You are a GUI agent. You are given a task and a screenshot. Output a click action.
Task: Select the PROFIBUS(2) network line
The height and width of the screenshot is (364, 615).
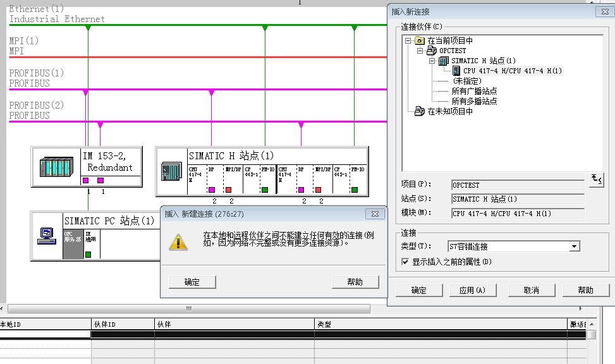pyautogui.click(x=198, y=121)
